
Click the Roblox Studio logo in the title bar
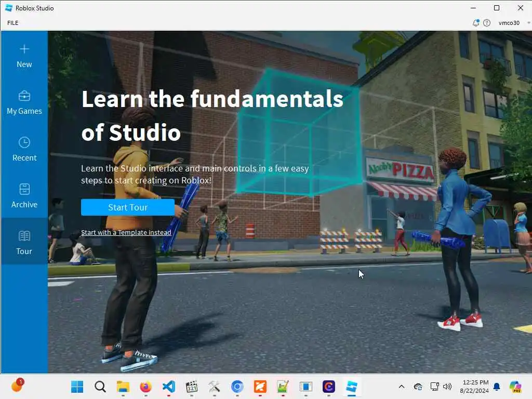[x=9, y=8]
